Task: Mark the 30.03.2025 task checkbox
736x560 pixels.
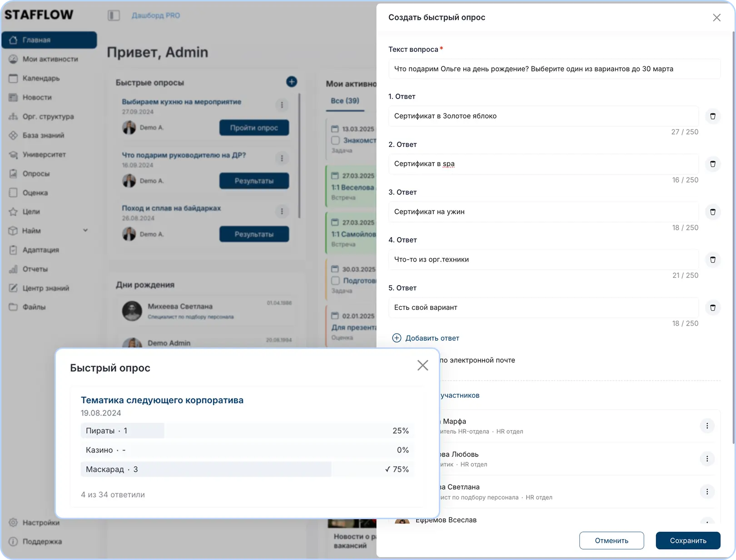Action: [x=335, y=281]
